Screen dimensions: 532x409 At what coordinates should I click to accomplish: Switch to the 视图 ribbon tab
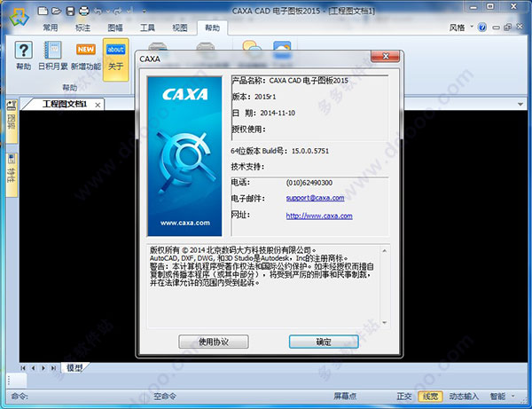(179, 28)
